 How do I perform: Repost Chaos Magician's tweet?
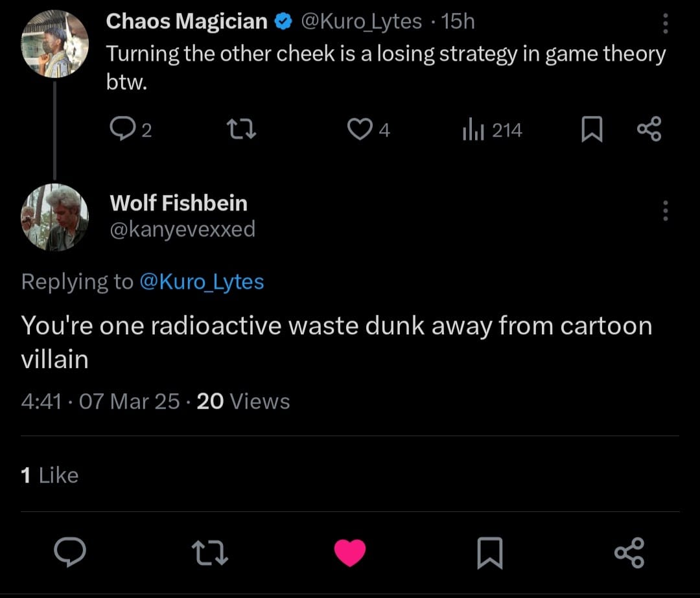tap(244, 130)
